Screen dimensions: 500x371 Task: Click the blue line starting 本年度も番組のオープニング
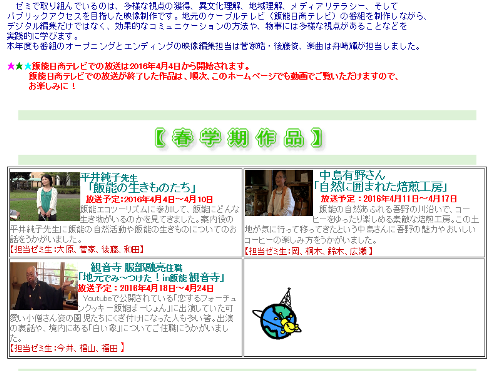pyautogui.click(x=213, y=46)
